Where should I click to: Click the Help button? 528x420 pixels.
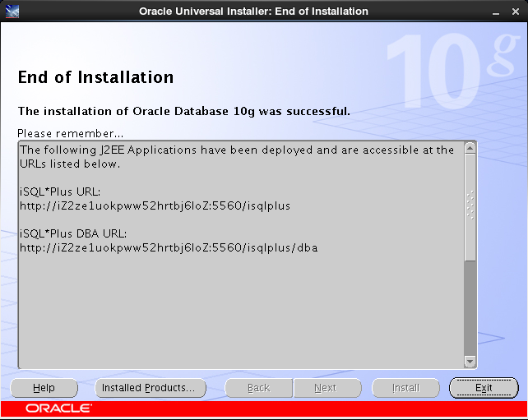coord(44,388)
